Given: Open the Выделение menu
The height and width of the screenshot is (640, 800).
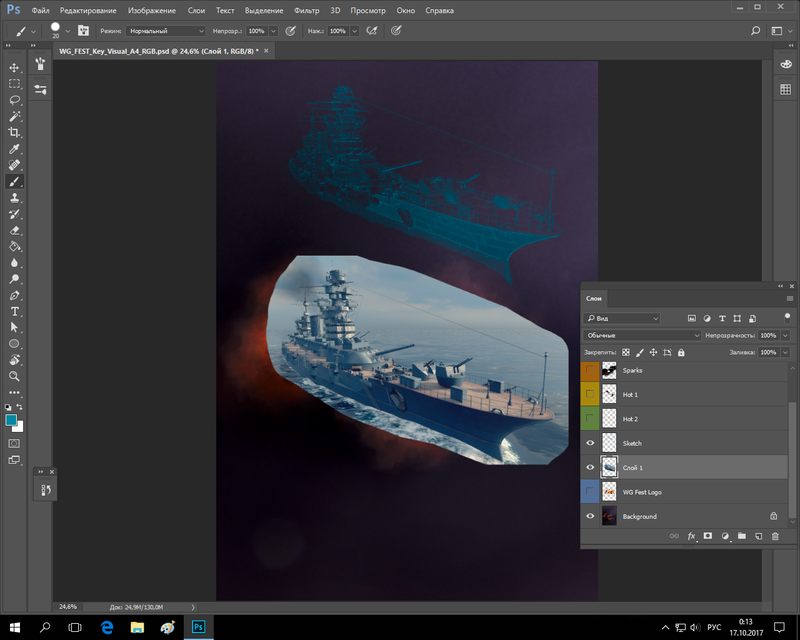Looking at the screenshot, I should [264, 10].
